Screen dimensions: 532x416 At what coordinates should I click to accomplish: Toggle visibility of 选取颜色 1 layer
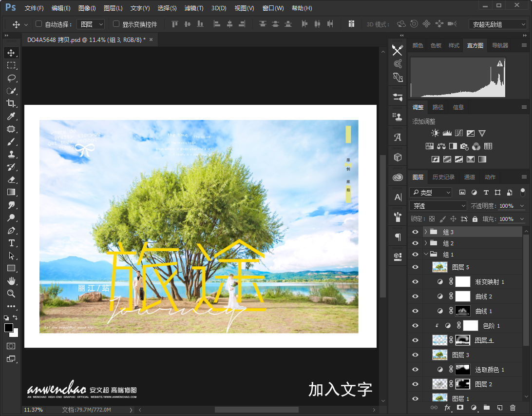click(x=415, y=369)
